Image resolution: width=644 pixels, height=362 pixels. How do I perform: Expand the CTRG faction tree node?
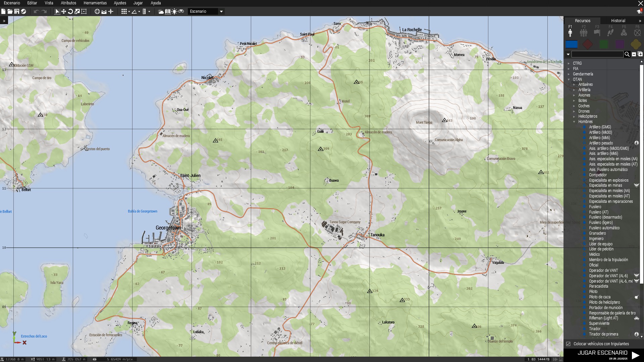click(569, 63)
